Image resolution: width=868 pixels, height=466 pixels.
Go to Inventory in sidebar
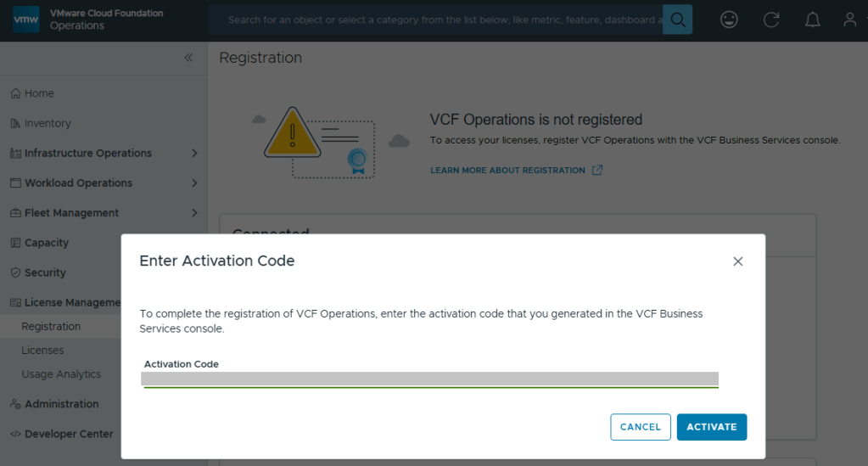click(48, 123)
